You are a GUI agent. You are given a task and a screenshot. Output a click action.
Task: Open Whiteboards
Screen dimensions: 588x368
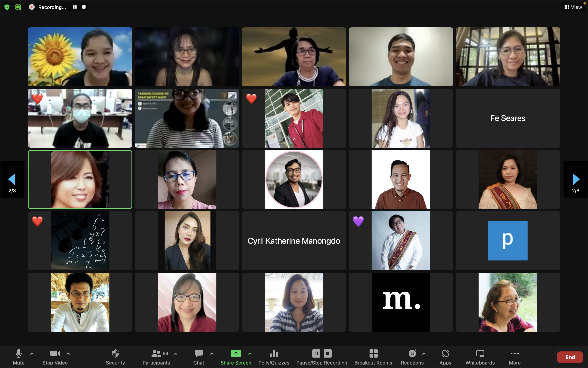point(480,357)
